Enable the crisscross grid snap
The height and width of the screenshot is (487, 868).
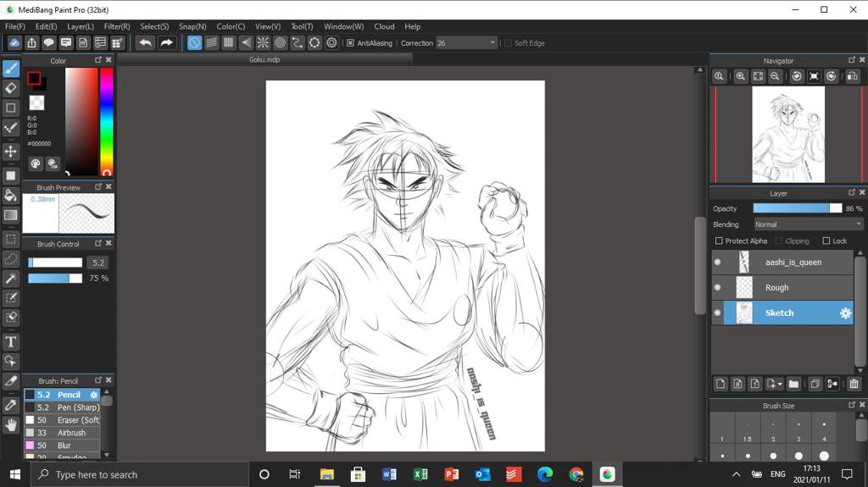pyautogui.click(x=228, y=42)
